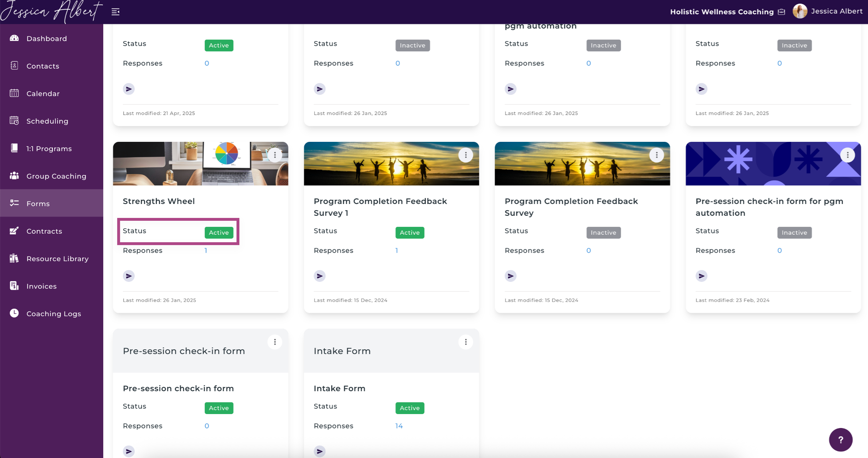Open Dashboard from sidebar

click(51, 38)
